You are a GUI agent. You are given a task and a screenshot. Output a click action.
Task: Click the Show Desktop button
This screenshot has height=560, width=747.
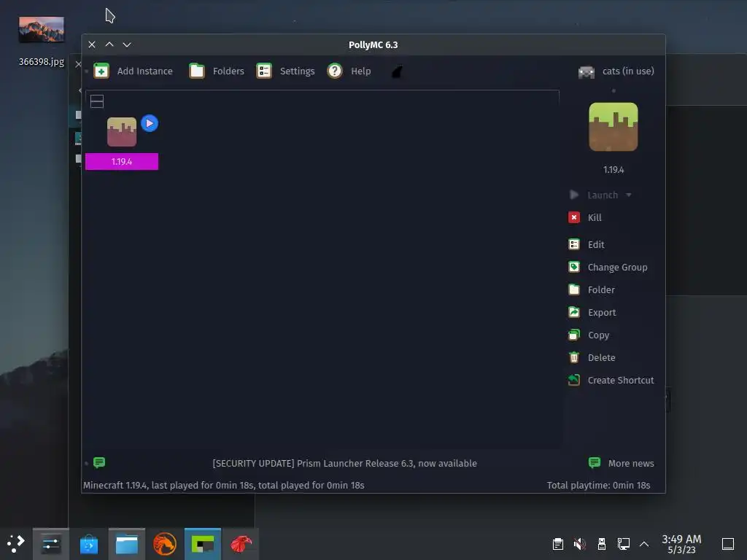[728, 544]
